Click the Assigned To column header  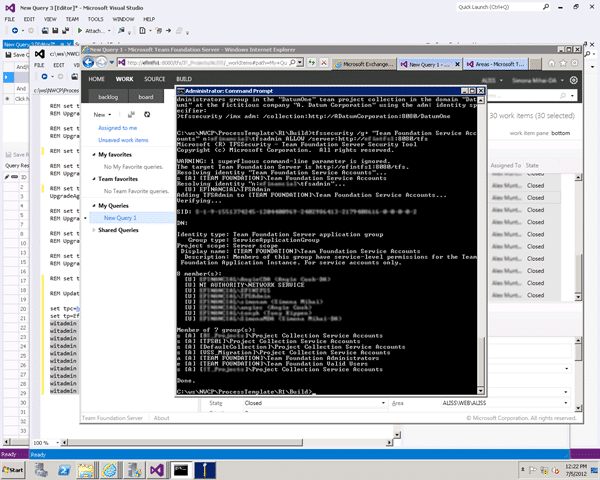[x=505, y=165]
